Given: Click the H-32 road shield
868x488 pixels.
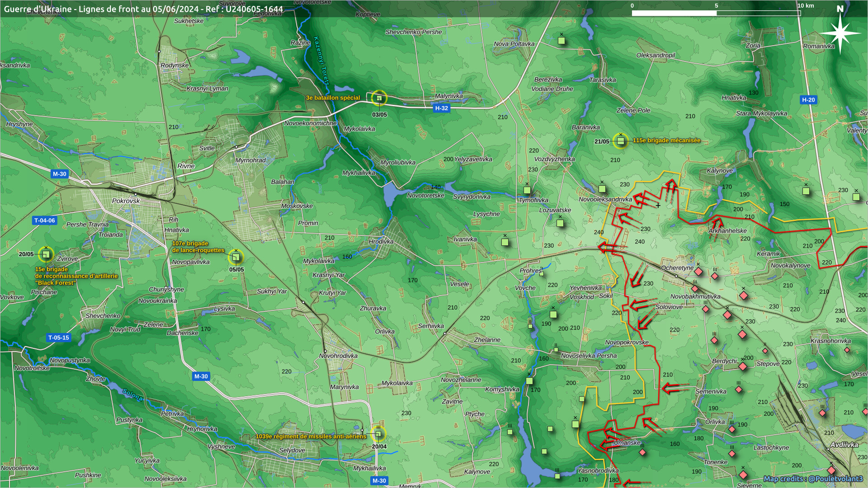Looking at the screenshot, I should coord(441,108).
